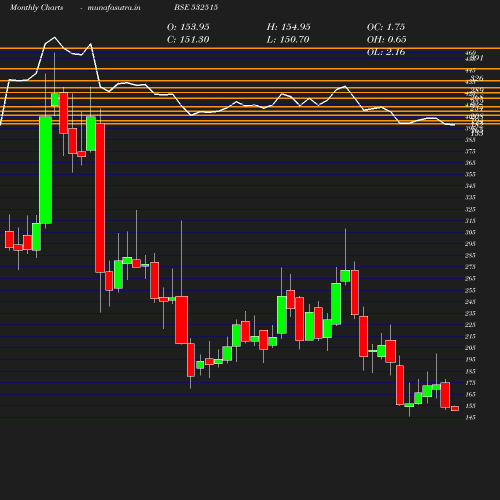
Task: Click the 275 price axis label
Action: [470, 267]
